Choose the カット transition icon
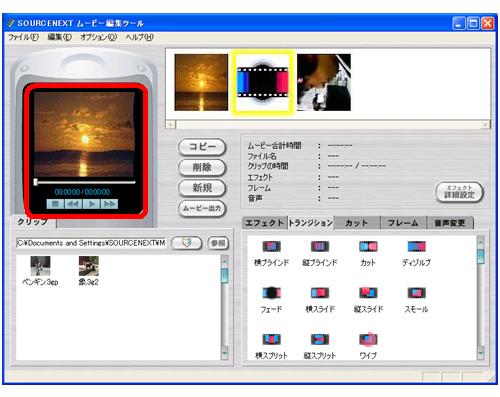The width and height of the screenshot is (500, 397). tap(368, 247)
